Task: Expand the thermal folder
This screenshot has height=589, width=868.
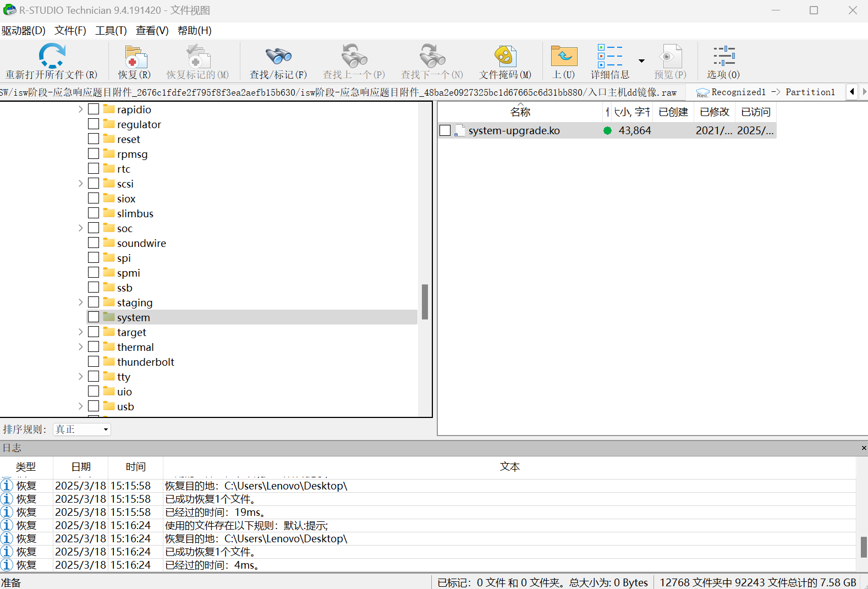Action: (x=80, y=347)
